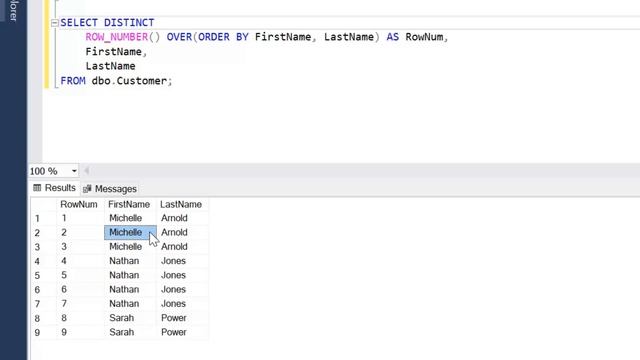Click Arnold cell in RowNum 1 row
Screen dimensions: 640x360
(x=182, y=218)
